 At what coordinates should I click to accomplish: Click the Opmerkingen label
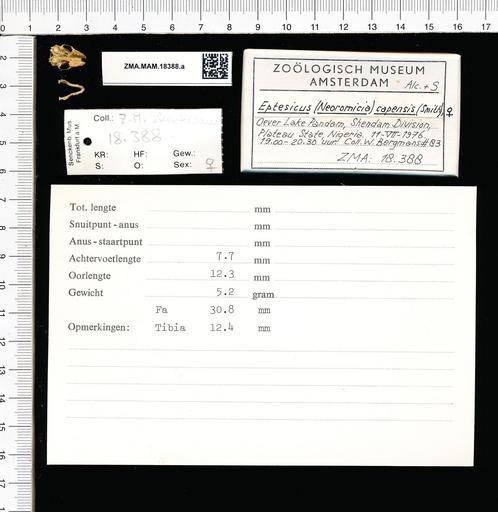tap(99, 327)
